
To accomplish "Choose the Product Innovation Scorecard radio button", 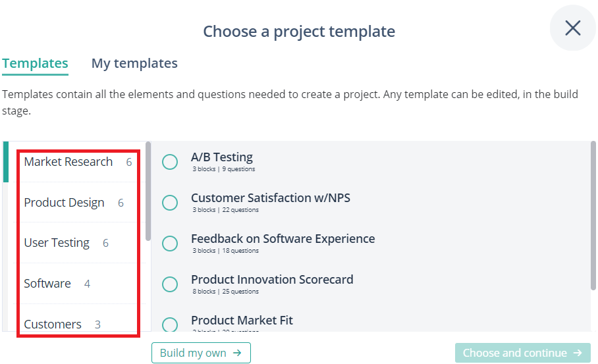I will tap(170, 284).
